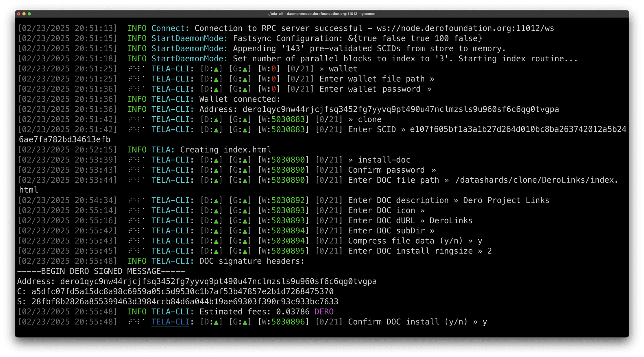Zoom window using green traffic light button
This screenshot has width=644, height=357.
29,14
